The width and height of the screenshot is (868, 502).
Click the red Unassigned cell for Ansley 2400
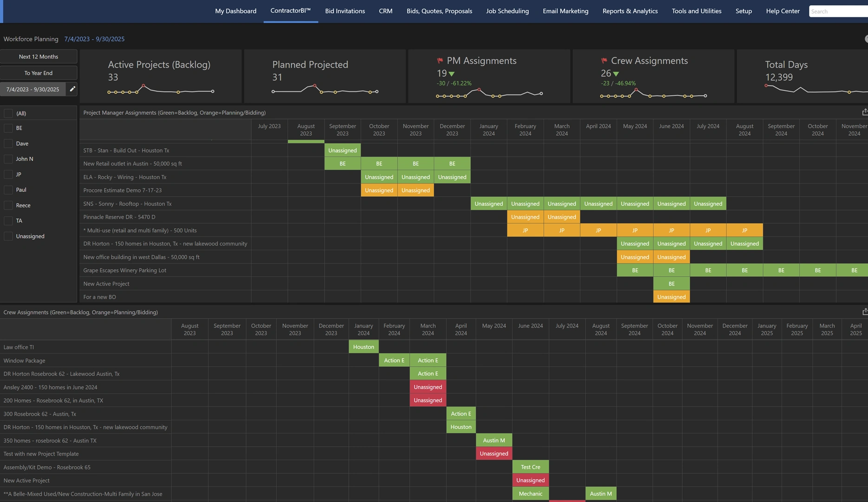[x=428, y=387]
